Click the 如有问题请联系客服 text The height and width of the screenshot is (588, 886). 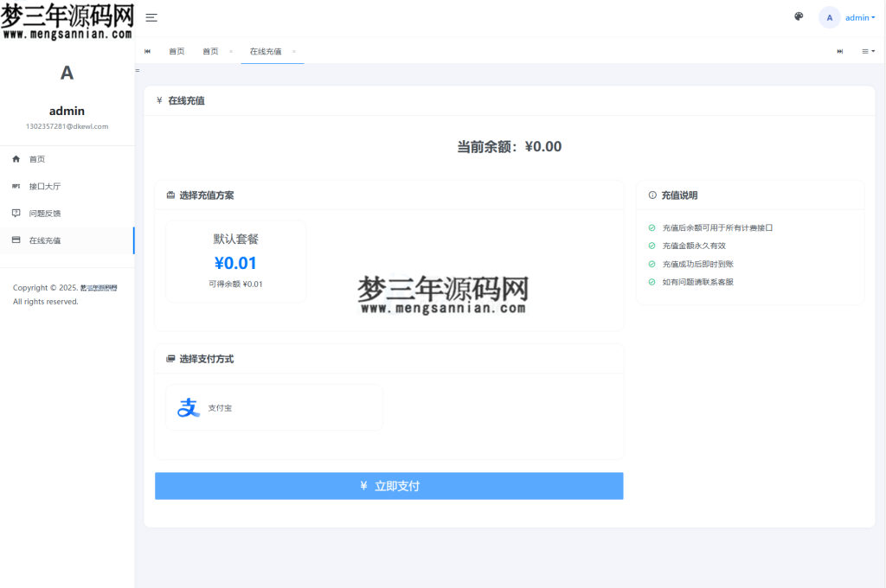coord(698,282)
